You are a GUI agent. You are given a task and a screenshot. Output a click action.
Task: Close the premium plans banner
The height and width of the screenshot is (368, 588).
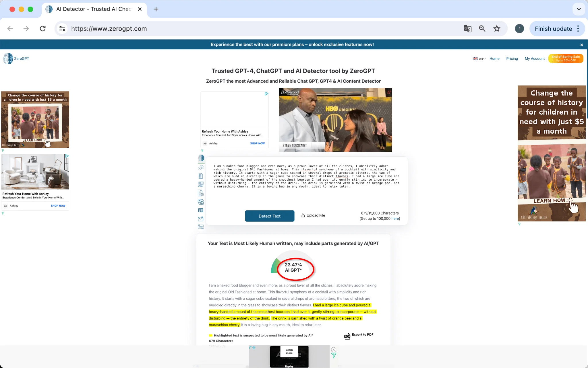[582, 45]
